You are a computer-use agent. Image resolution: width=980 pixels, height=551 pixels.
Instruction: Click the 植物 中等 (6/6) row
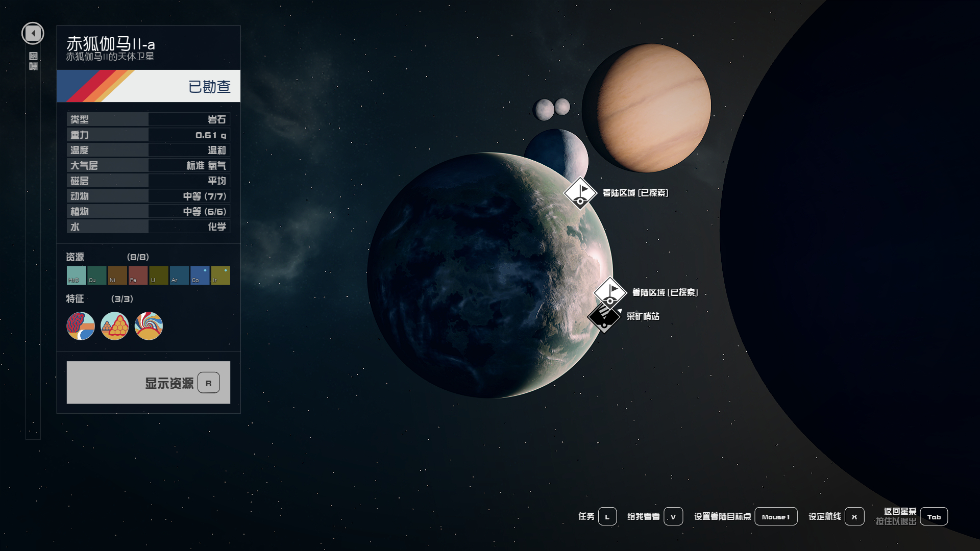click(x=149, y=211)
